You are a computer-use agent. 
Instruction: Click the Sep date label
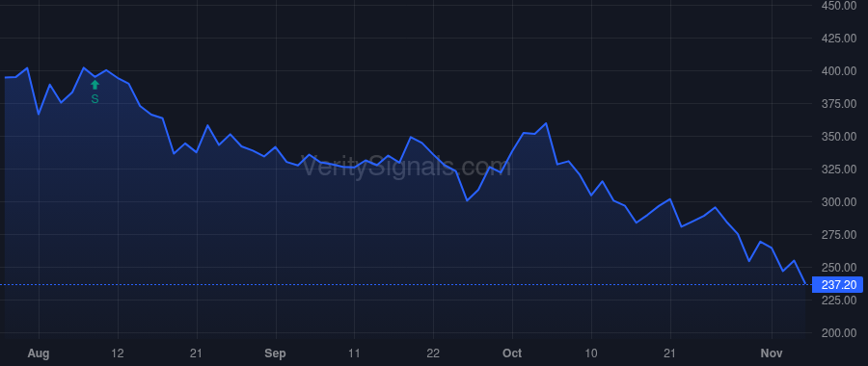pos(275,353)
